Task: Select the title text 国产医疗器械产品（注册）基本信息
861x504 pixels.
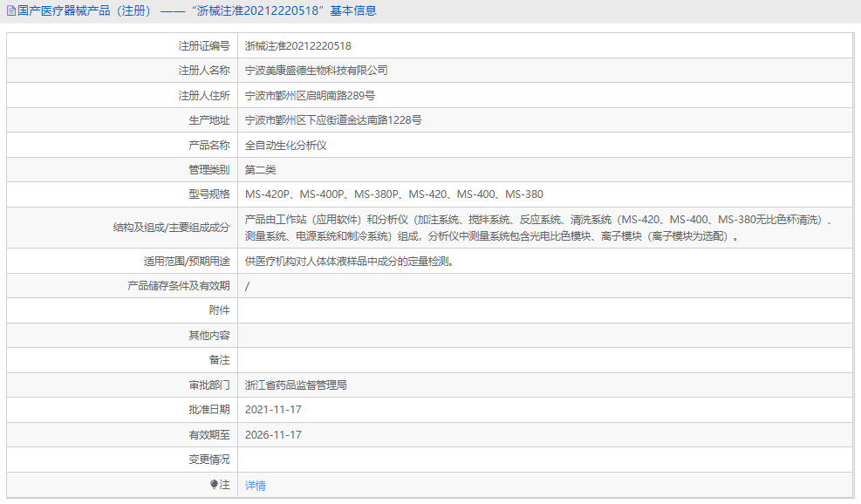Action: (197, 11)
